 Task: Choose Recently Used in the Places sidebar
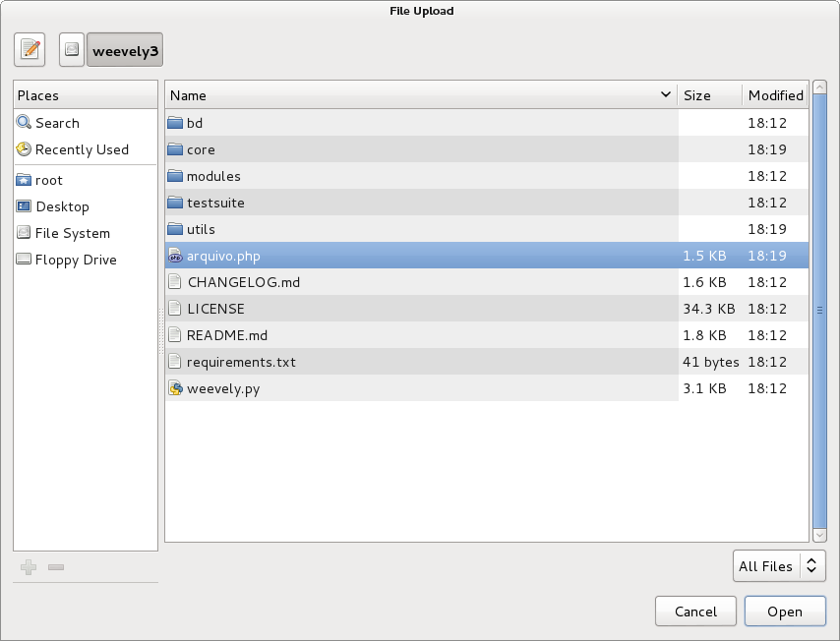82,149
